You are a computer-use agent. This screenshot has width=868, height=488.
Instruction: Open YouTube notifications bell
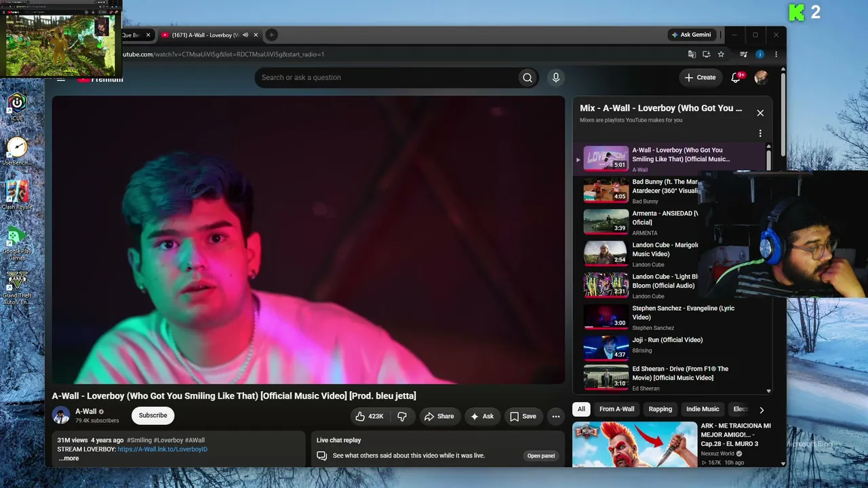[736, 77]
